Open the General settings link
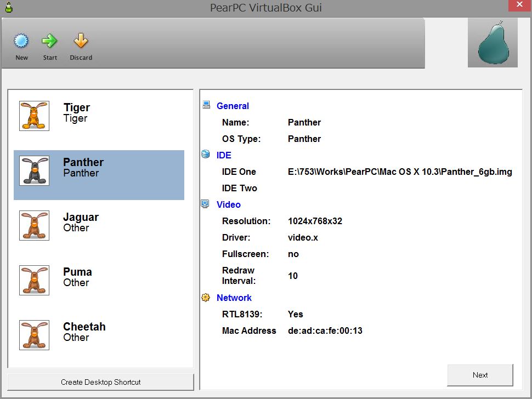 click(x=233, y=106)
